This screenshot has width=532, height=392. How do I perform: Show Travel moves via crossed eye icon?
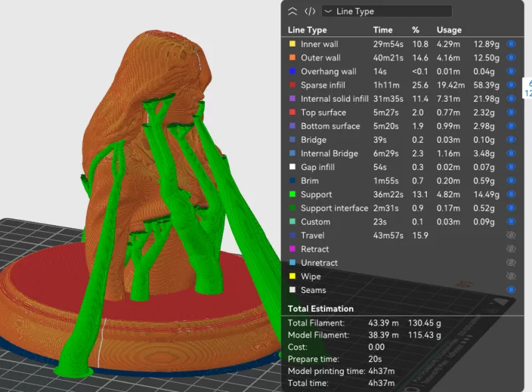[x=511, y=235]
